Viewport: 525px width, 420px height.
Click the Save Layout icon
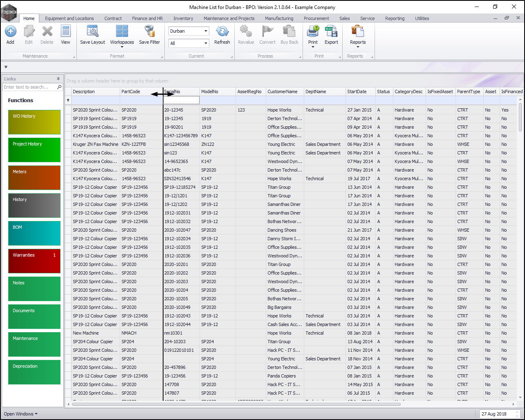[92, 32]
